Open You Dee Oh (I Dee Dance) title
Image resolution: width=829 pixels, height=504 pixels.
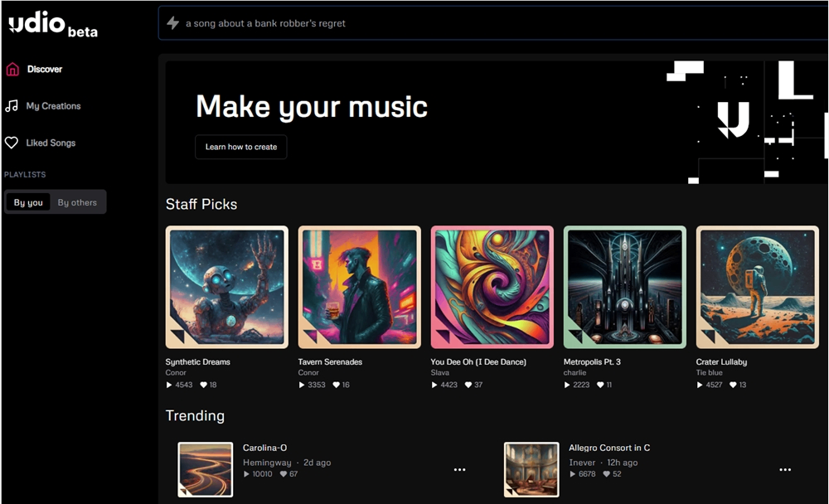point(478,362)
